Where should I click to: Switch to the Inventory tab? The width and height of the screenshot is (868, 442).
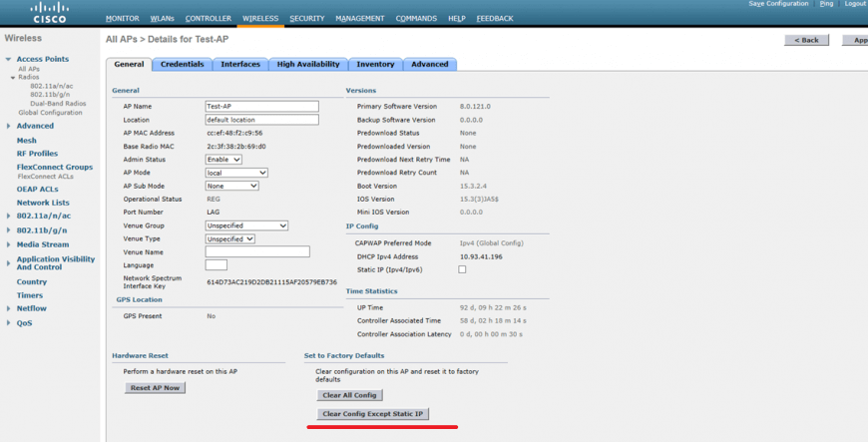point(375,64)
